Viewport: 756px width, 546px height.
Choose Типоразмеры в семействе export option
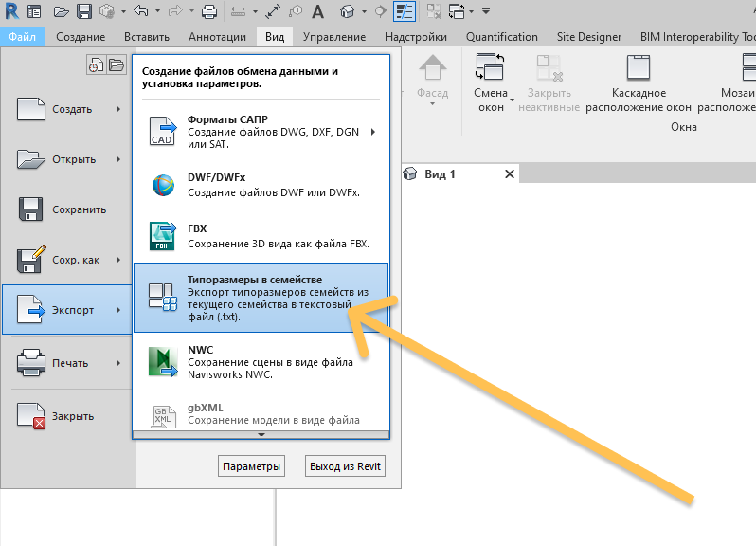pos(261,298)
